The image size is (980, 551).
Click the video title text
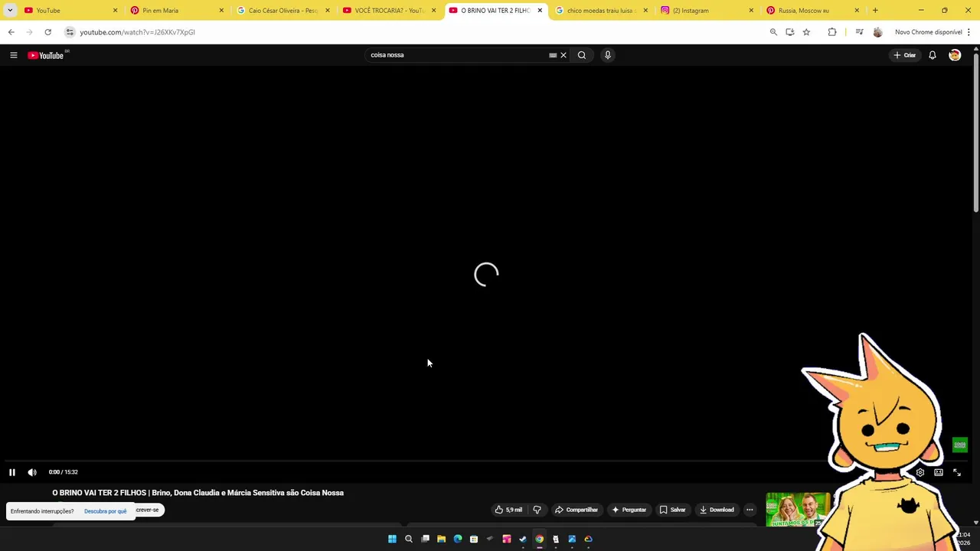[198, 493]
